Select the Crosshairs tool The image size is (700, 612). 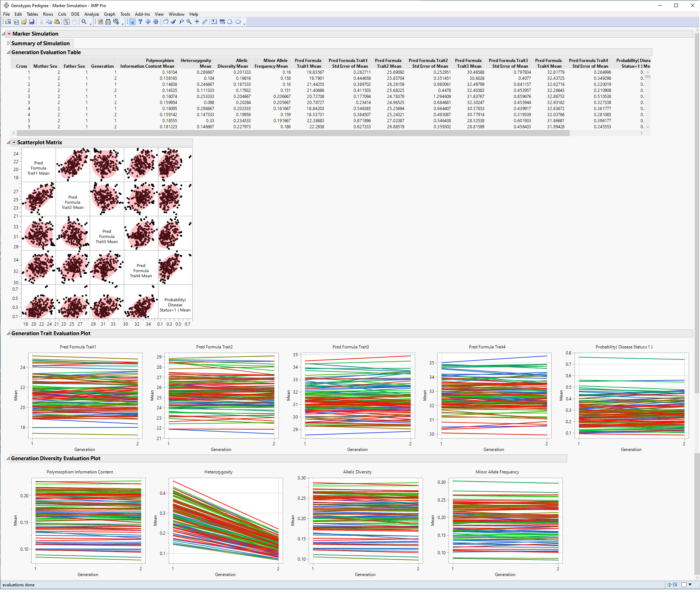click(x=197, y=22)
